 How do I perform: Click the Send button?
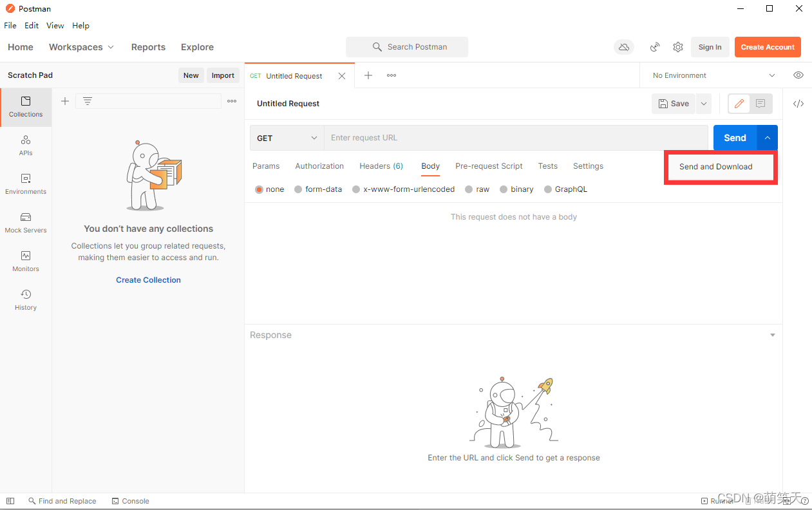point(735,138)
